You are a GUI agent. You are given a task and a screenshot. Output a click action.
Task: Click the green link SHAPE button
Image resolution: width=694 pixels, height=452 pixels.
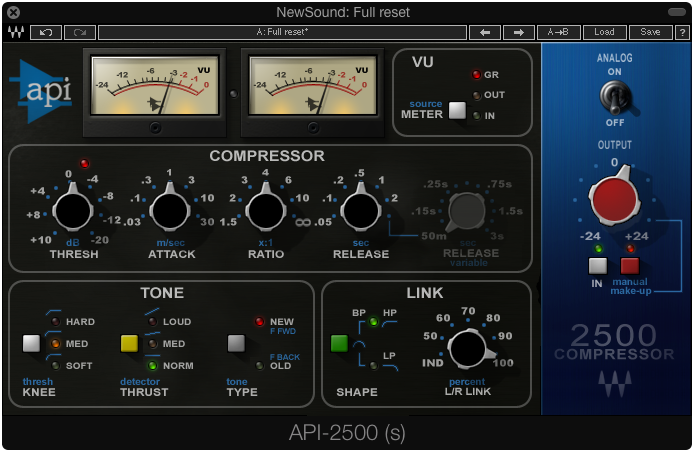tap(339, 344)
